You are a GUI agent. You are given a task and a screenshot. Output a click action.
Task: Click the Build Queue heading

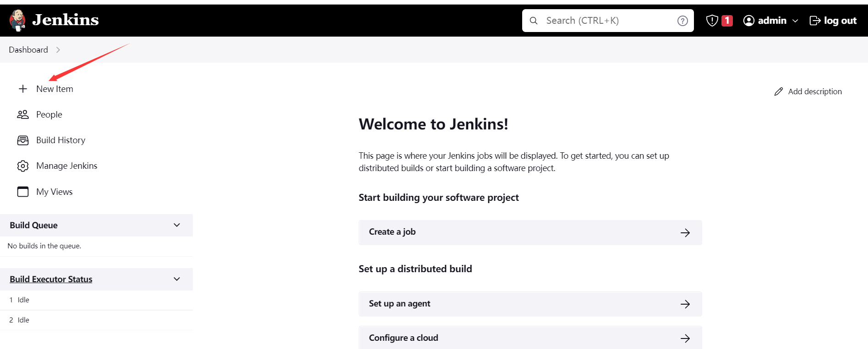[x=33, y=225]
